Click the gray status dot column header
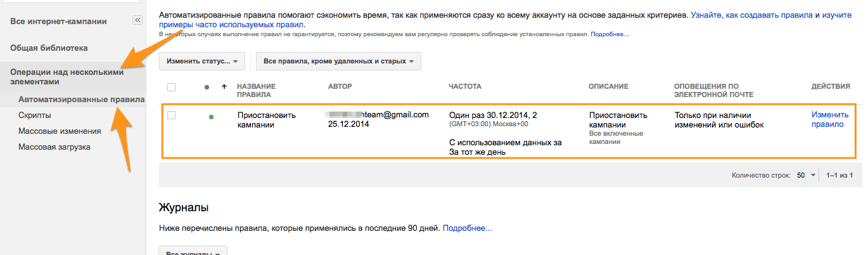 point(207,87)
